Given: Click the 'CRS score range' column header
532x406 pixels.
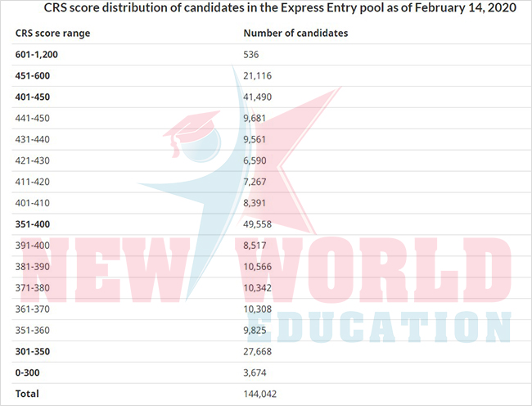Looking at the screenshot, I should pyautogui.click(x=52, y=34).
